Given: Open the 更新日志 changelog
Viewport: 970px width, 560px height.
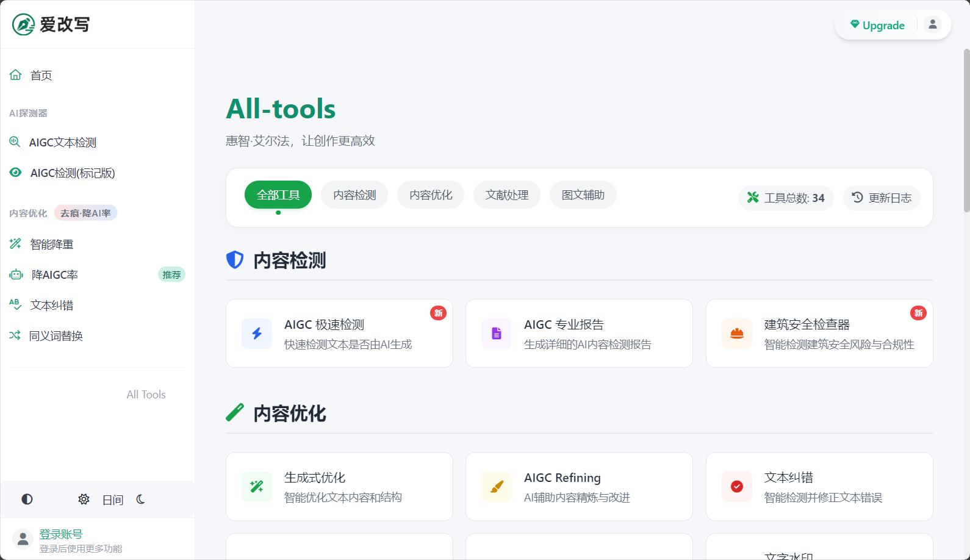Looking at the screenshot, I should click(882, 198).
